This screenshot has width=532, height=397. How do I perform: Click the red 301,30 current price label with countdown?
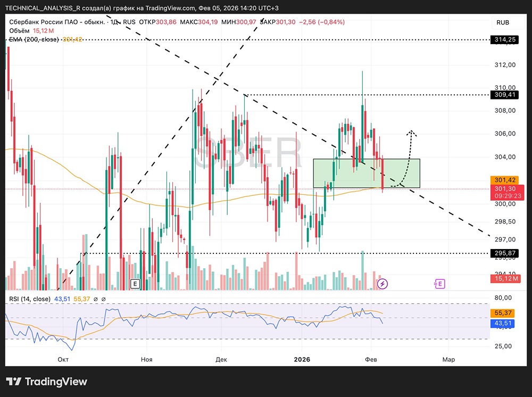[x=507, y=193]
